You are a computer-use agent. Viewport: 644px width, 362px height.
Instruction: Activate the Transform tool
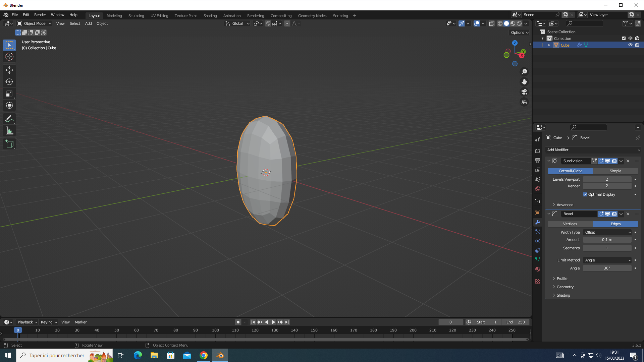[9, 105]
